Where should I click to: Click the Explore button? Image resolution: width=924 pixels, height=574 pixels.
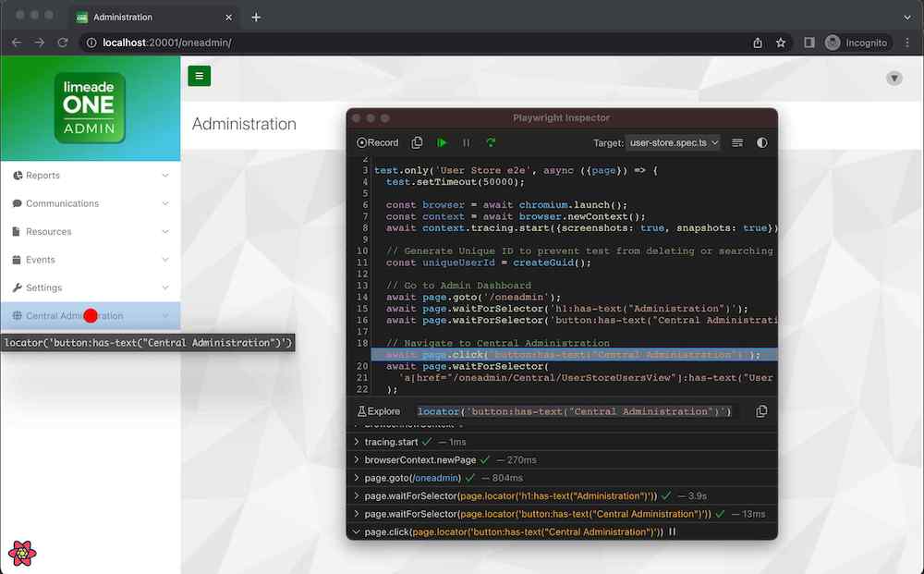378,411
